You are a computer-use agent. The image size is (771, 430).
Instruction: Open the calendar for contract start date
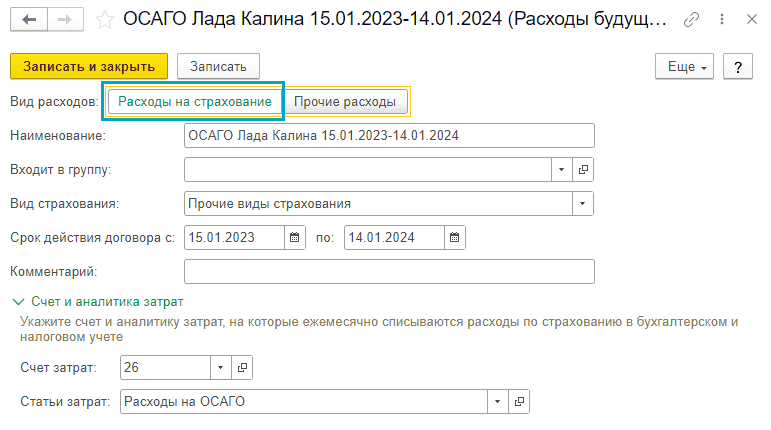click(294, 238)
